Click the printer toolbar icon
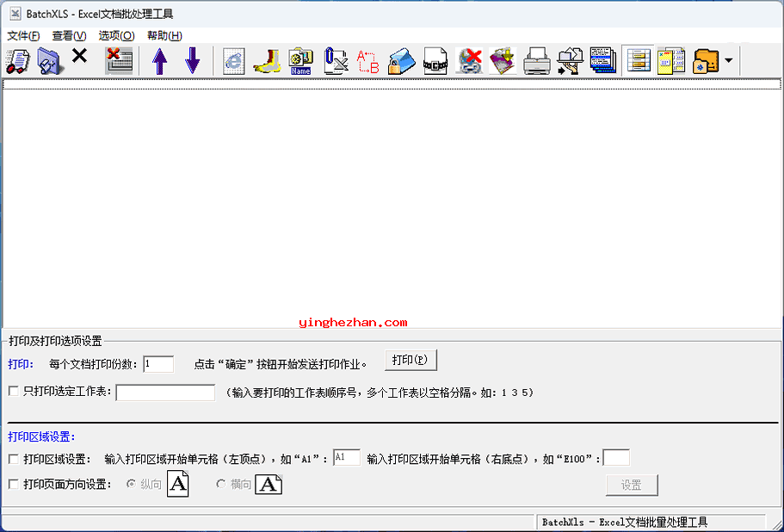This screenshot has width=784, height=532. pyautogui.click(x=536, y=61)
